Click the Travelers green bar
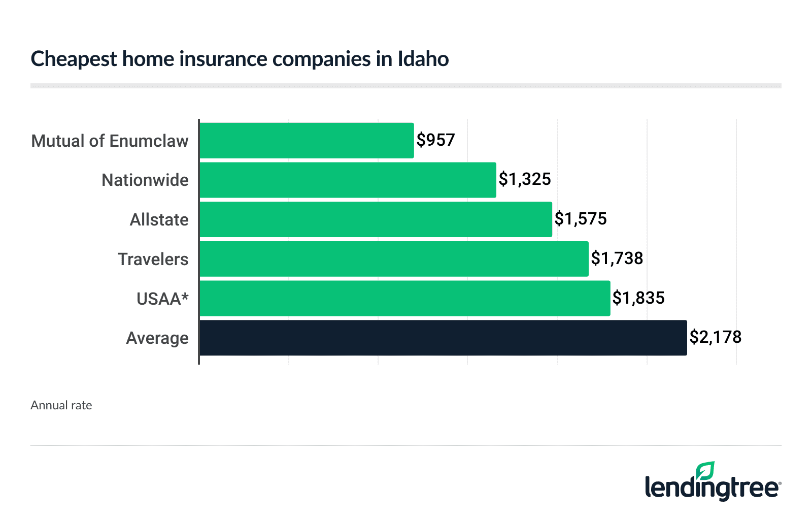The height and width of the screenshot is (518, 812). click(394, 259)
